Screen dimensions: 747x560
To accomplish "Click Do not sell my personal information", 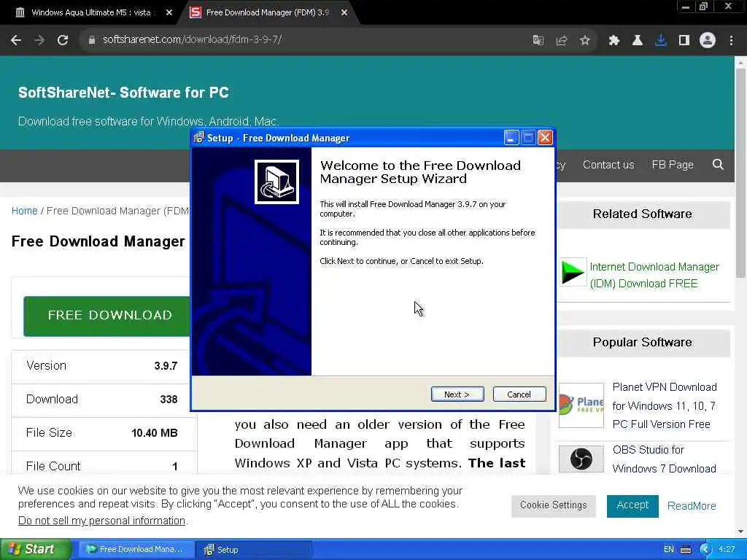I will (101, 521).
